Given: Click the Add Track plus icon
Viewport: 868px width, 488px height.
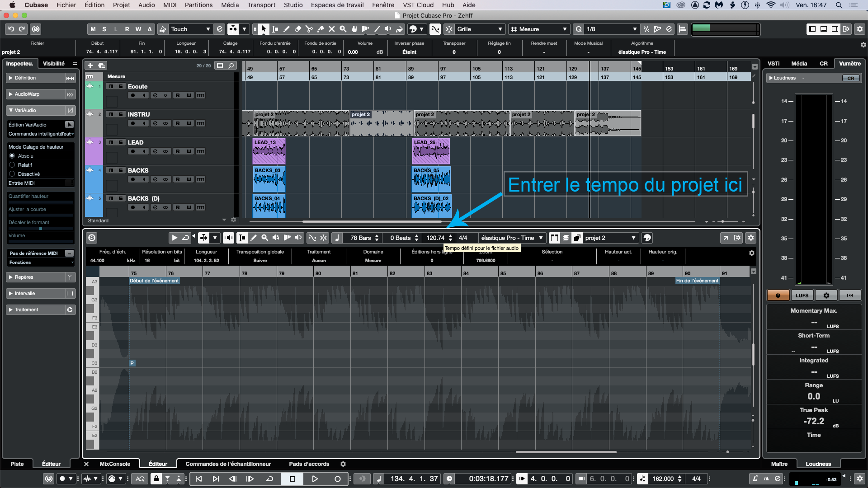Looking at the screenshot, I should 90,66.
